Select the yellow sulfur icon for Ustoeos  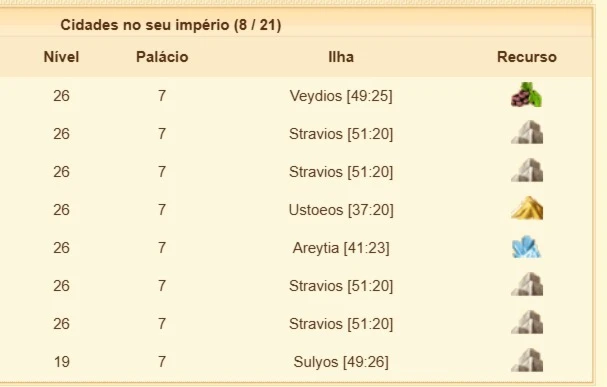(x=527, y=208)
